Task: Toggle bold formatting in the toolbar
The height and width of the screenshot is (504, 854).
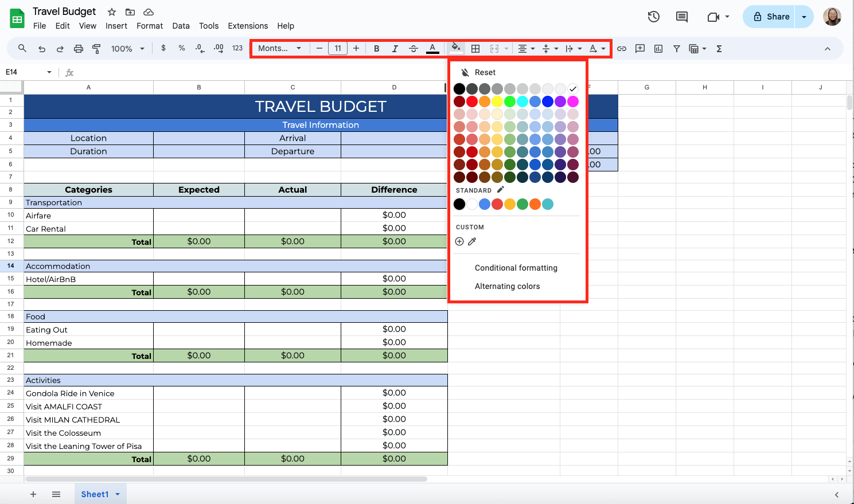Action: 376,48
